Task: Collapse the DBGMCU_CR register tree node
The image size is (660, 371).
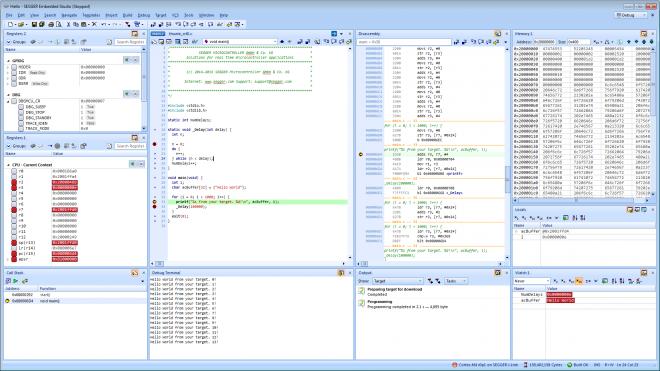Action: tap(8, 101)
